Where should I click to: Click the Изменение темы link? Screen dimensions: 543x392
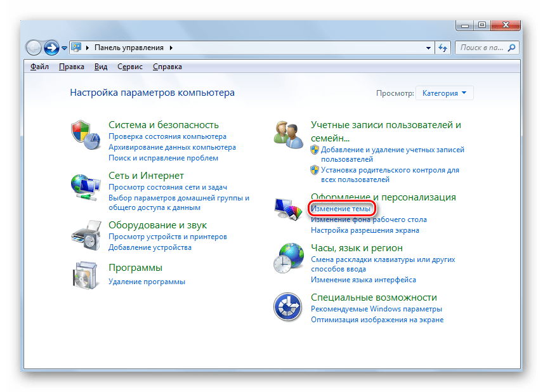341,209
